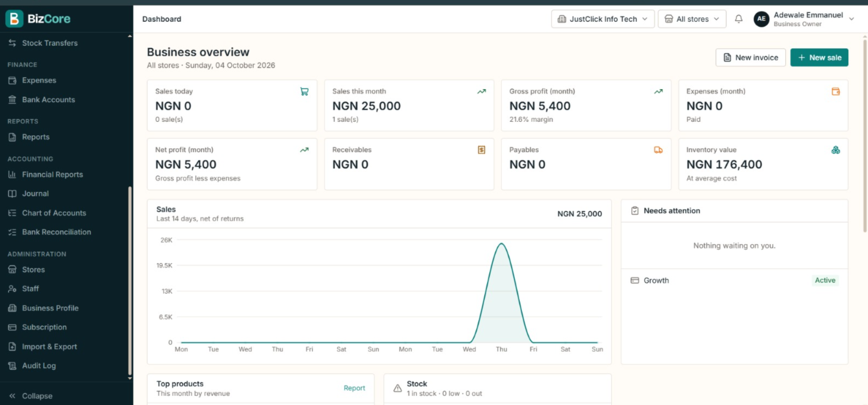Viewport: 868px width, 405px height.
Task: Start a New sale
Action: click(819, 58)
